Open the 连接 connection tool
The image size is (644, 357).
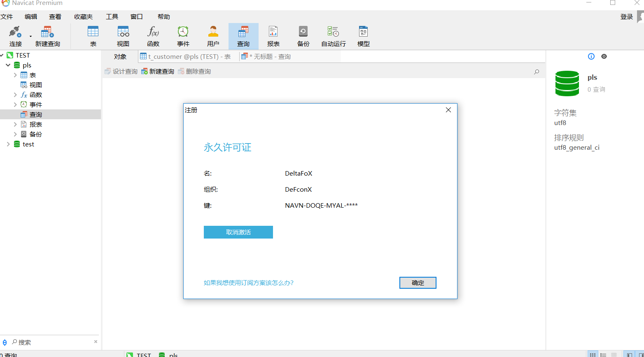tap(16, 36)
